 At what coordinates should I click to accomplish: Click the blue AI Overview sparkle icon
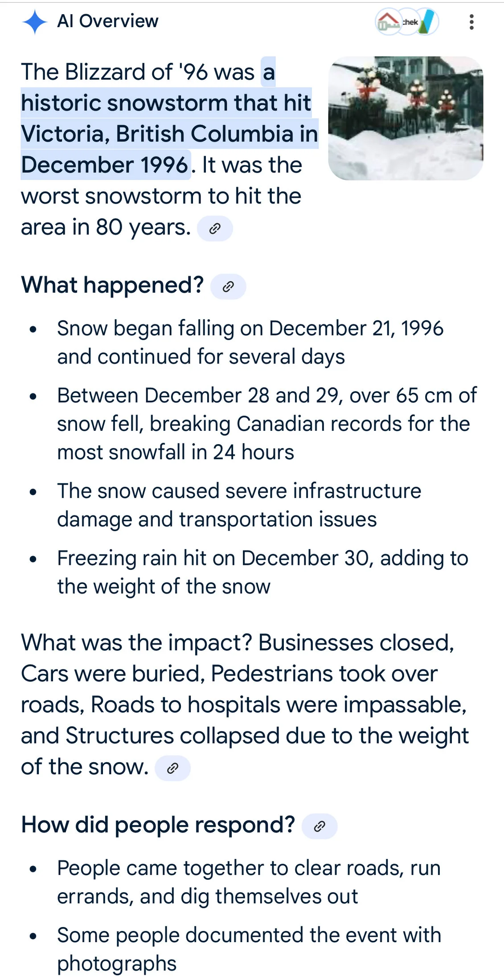35,22
